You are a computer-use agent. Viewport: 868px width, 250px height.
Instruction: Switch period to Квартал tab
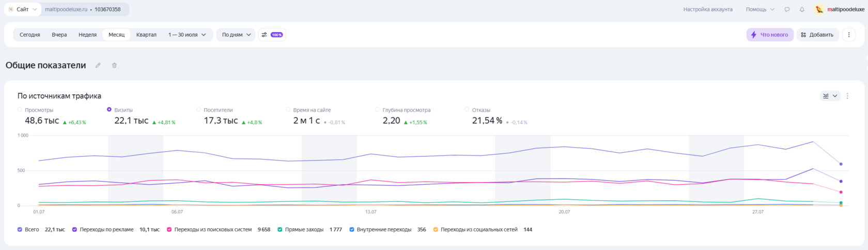146,35
